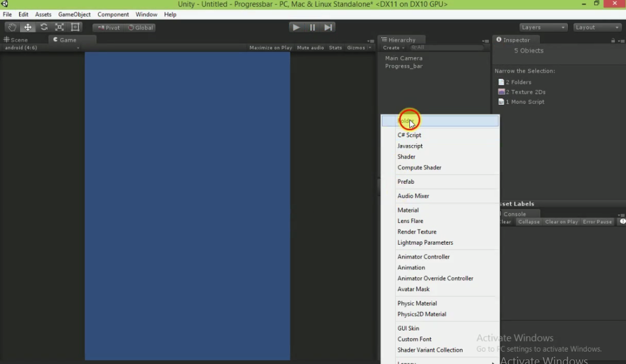Toggle the Global handle rotation
The height and width of the screenshot is (364, 626).
[140, 27]
